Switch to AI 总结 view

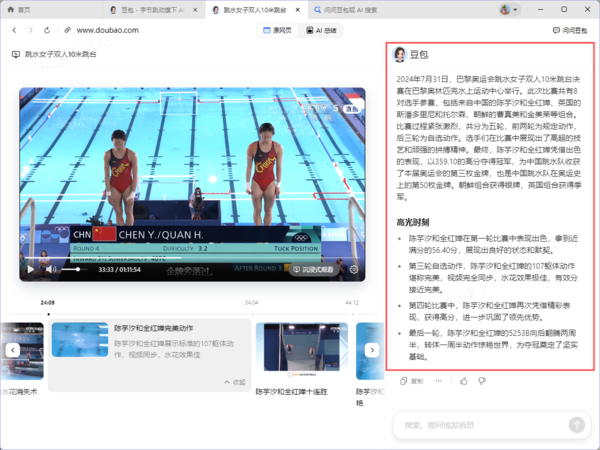pyautogui.click(x=321, y=30)
